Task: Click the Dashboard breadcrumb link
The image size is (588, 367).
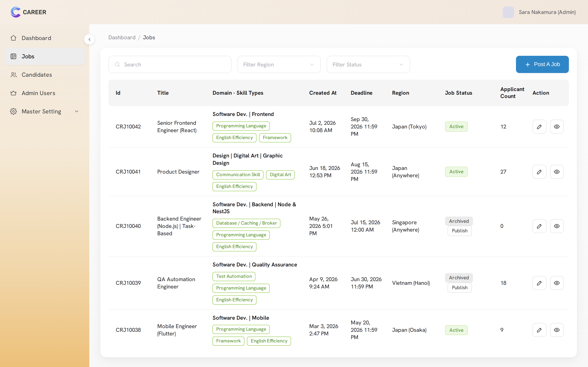Action: [122, 37]
